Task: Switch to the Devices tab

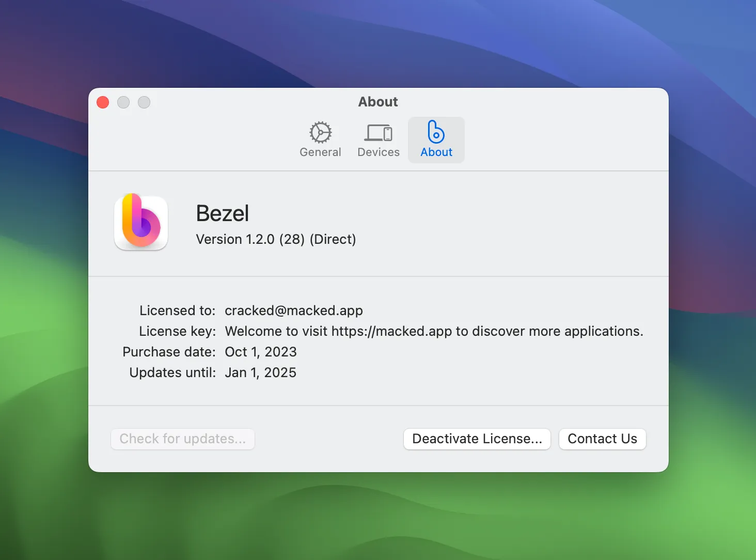Action: click(379, 140)
